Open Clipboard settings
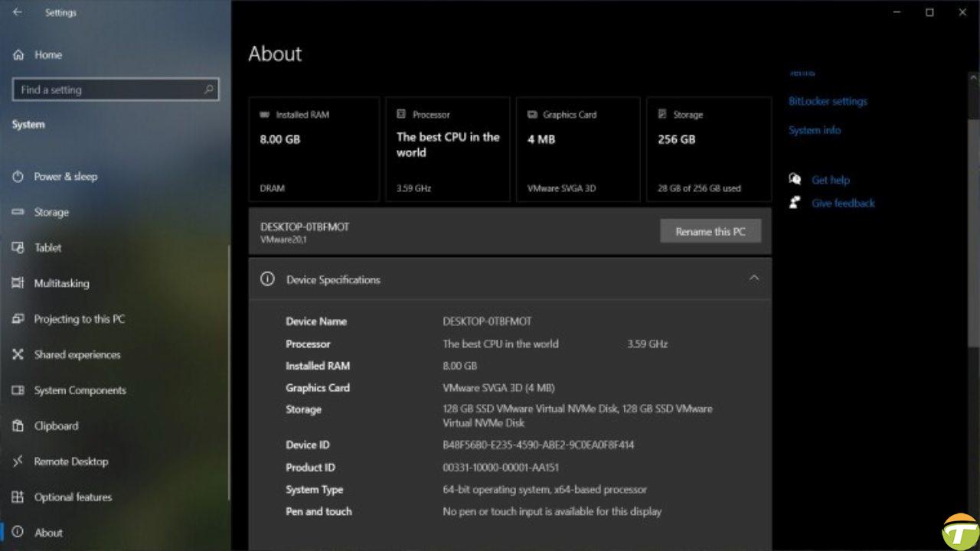Image resolution: width=980 pixels, height=551 pixels. tap(55, 426)
